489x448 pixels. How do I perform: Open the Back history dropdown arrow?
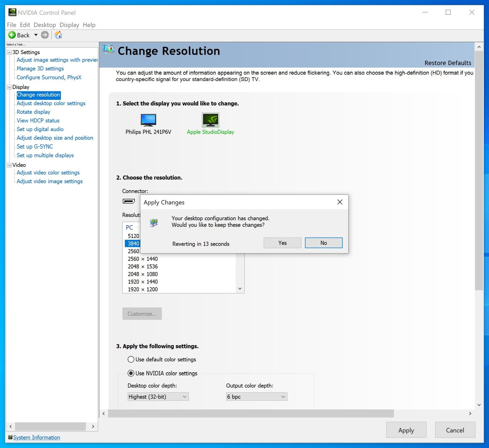[x=36, y=35]
